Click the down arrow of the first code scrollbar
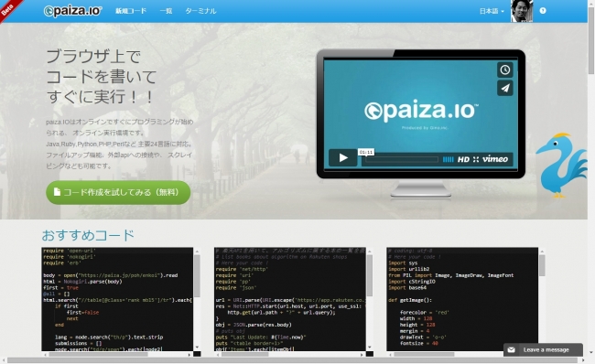This screenshot has height=364, width=595. click(197, 348)
